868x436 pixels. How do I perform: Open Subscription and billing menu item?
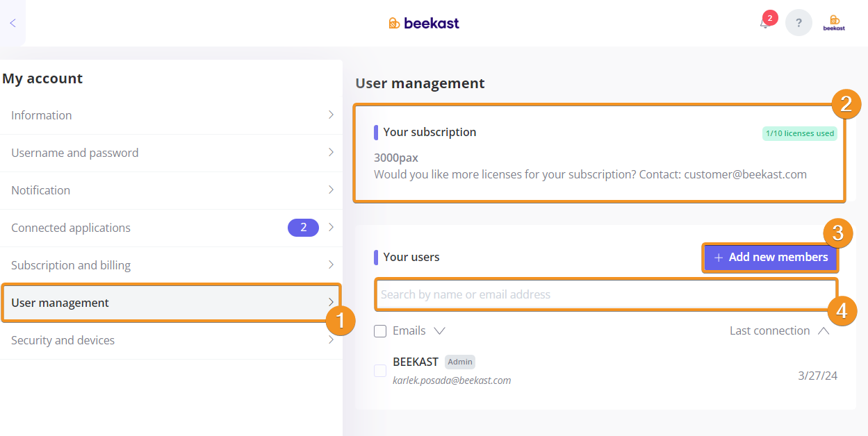(171, 265)
